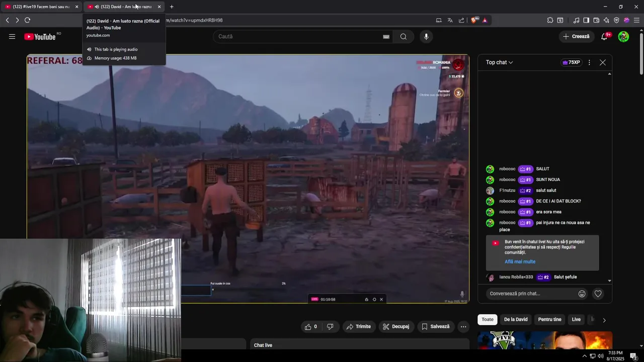The width and height of the screenshot is (644, 362).
Task: Show more filter chips with arrow
Action: click(604, 320)
